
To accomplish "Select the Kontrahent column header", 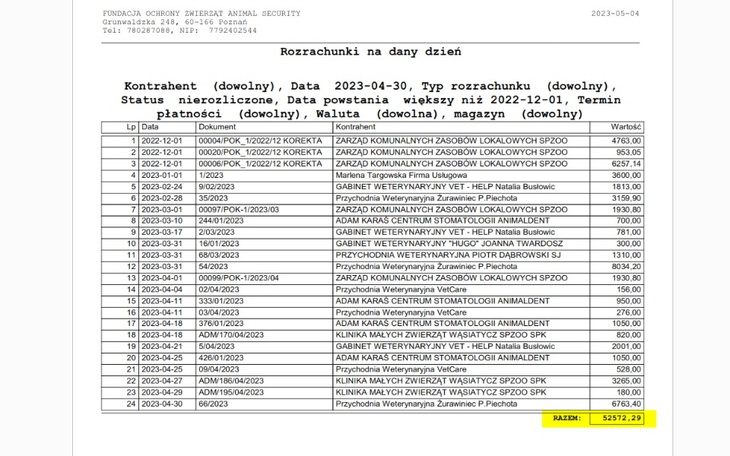I will click(x=355, y=129).
